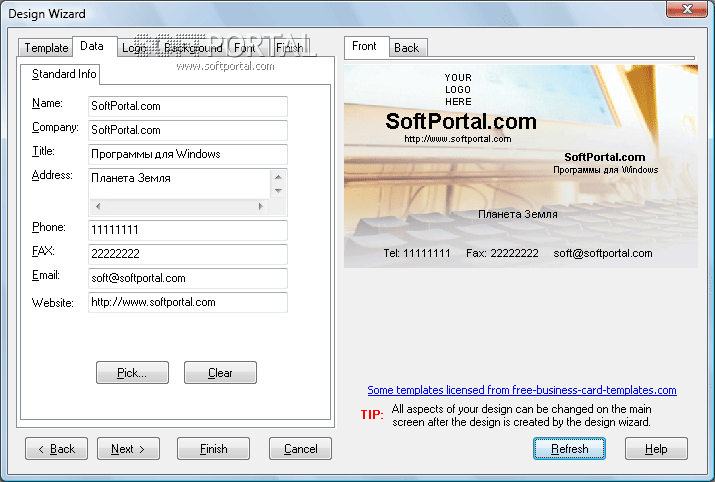Cancel the Design Wizard
This screenshot has height=482, width=715.
coord(301,449)
